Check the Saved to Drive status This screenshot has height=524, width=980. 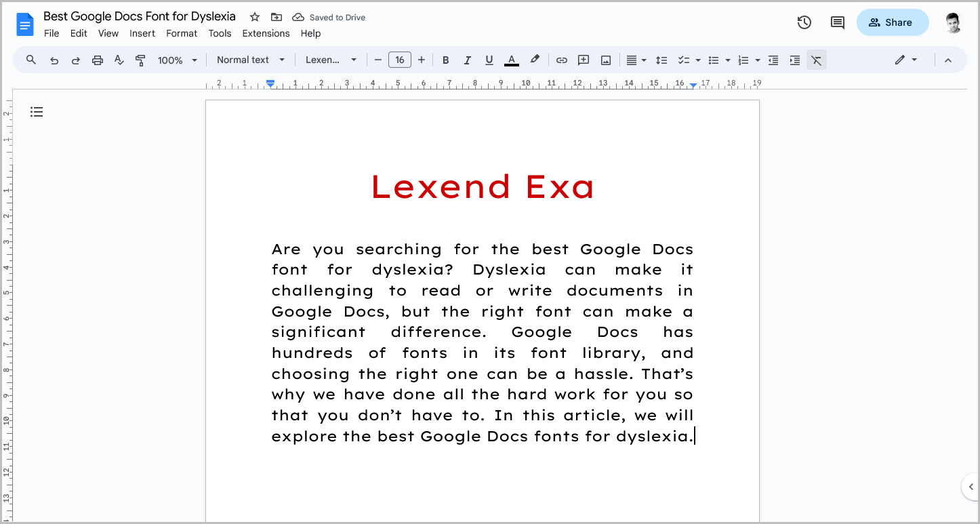coord(329,18)
